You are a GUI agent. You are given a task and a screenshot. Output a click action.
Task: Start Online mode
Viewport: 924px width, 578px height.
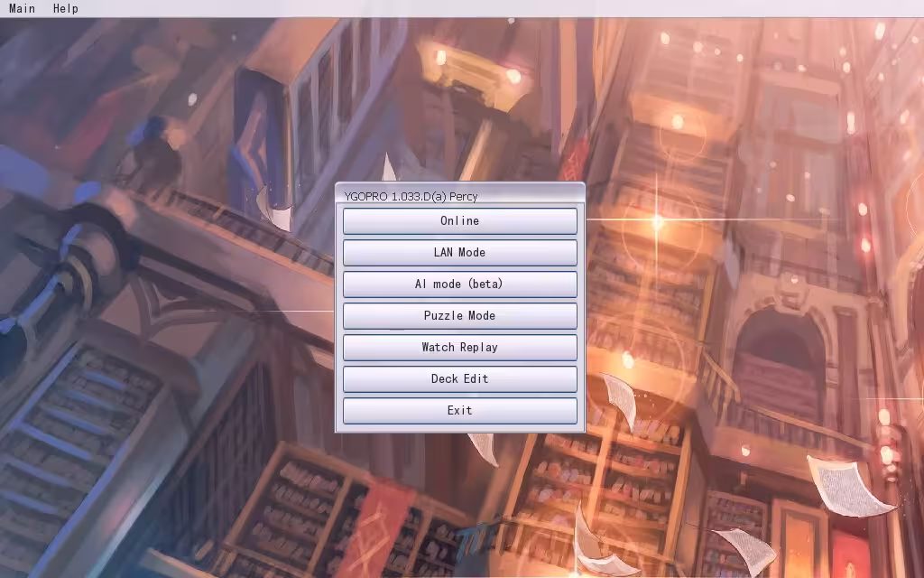click(459, 220)
